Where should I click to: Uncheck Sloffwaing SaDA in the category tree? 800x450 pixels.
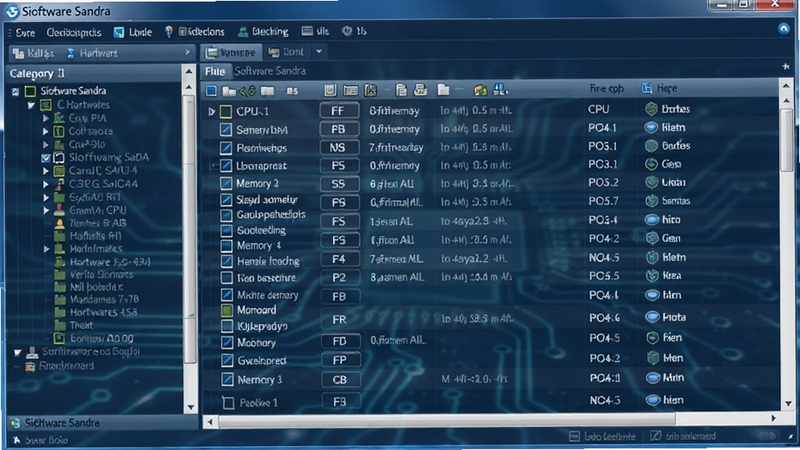(x=46, y=158)
